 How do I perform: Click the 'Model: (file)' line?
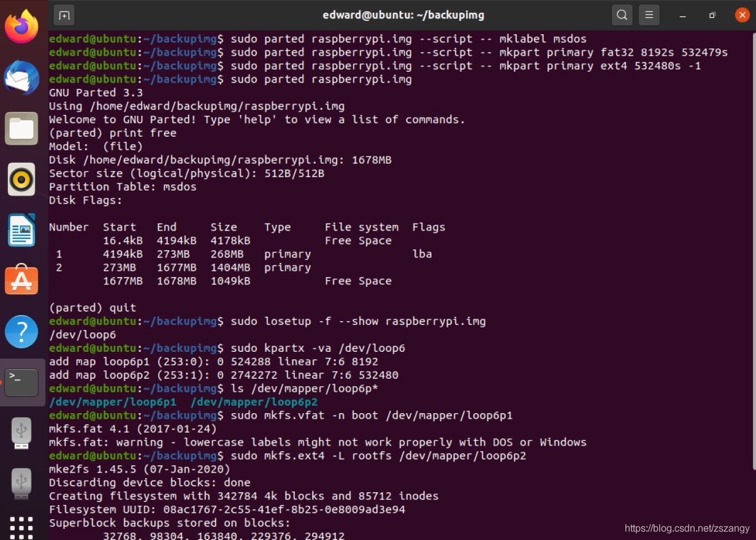(96, 146)
